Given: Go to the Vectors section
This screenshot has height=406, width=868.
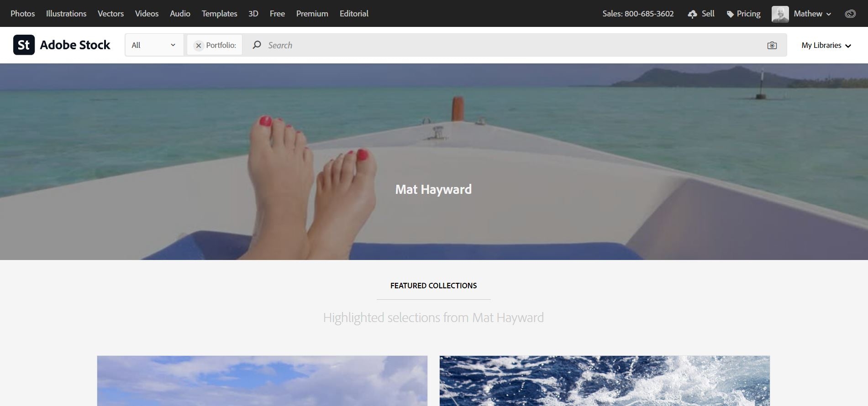Looking at the screenshot, I should [110, 14].
